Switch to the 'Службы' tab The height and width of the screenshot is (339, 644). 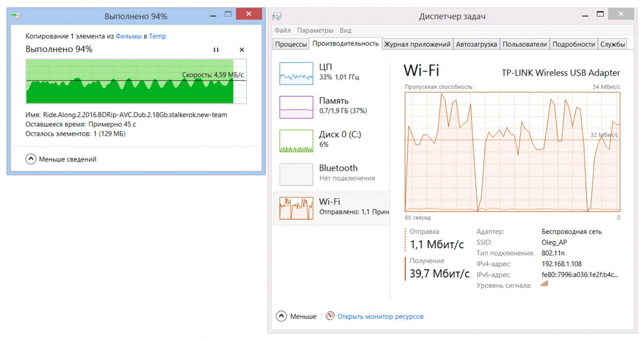[x=612, y=45]
